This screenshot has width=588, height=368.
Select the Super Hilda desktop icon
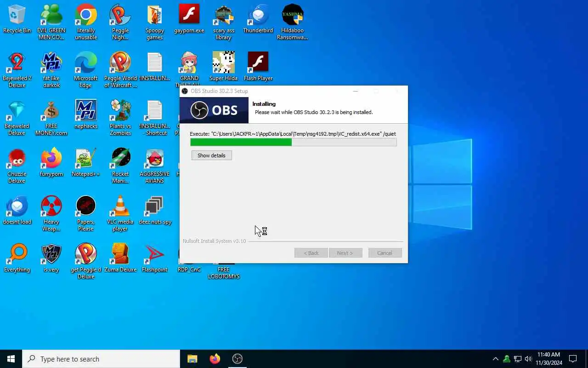pyautogui.click(x=224, y=67)
